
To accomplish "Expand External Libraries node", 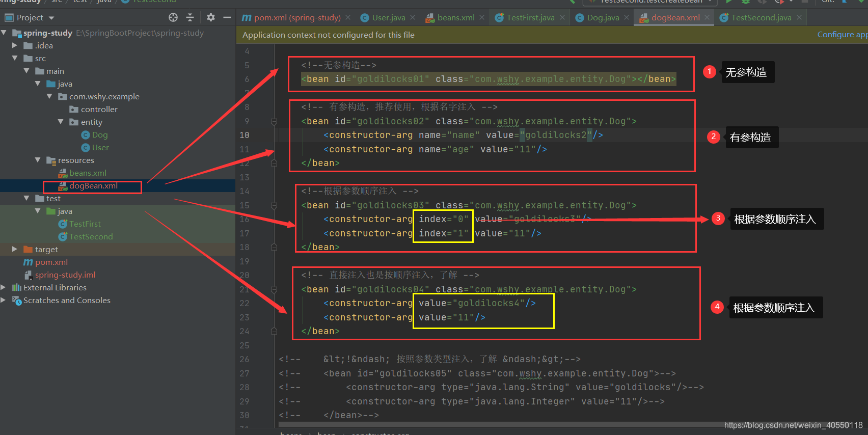I will (4, 287).
